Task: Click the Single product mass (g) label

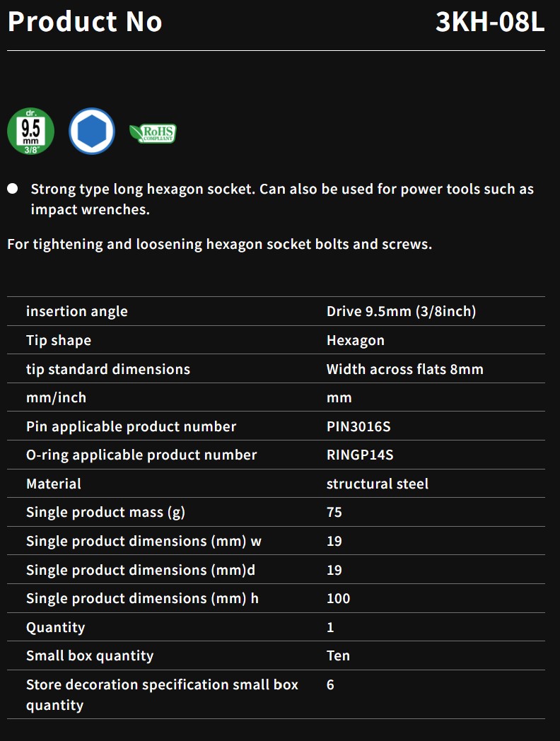Action: [106, 513]
